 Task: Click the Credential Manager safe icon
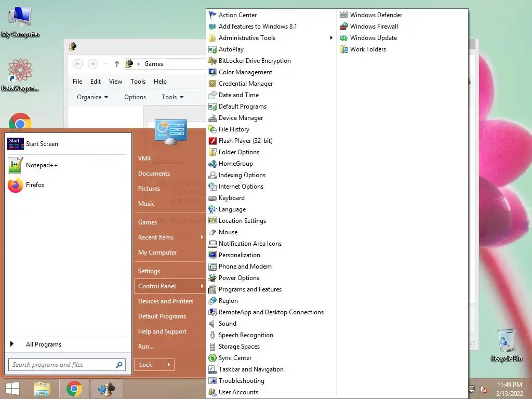point(212,84)
